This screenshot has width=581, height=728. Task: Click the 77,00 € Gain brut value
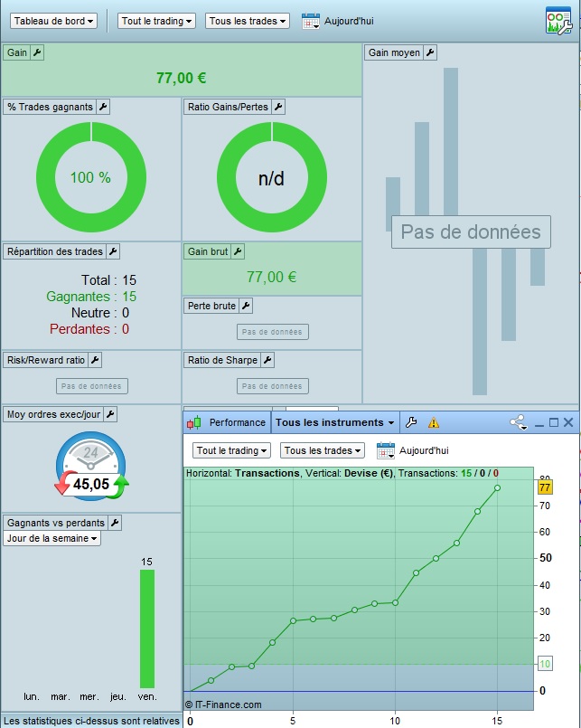click(x=271, y=277)
